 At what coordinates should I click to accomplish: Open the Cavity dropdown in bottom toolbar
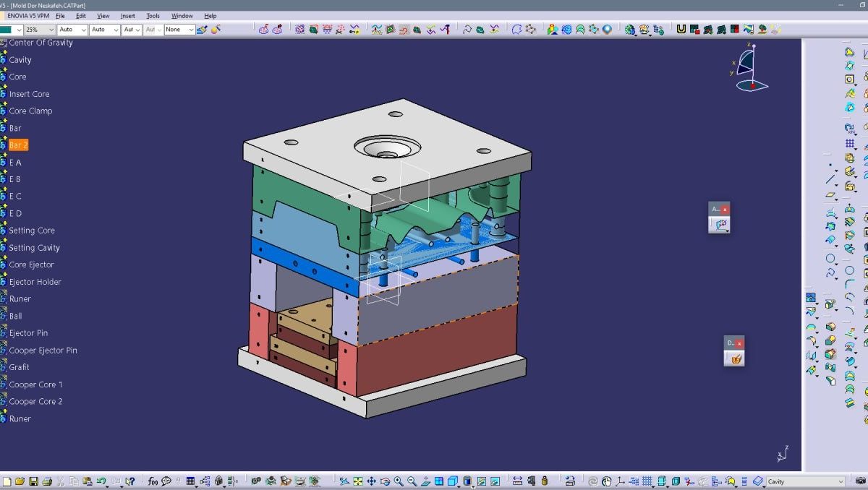click(x=806, y=481)
